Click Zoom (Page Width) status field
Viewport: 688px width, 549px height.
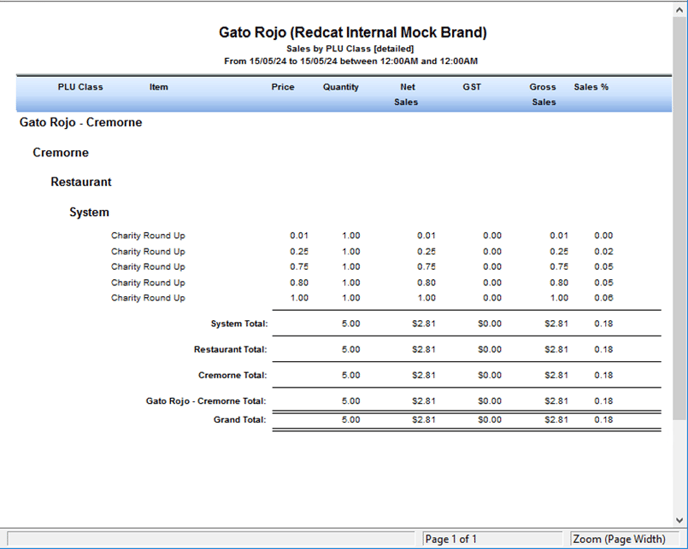627,538
